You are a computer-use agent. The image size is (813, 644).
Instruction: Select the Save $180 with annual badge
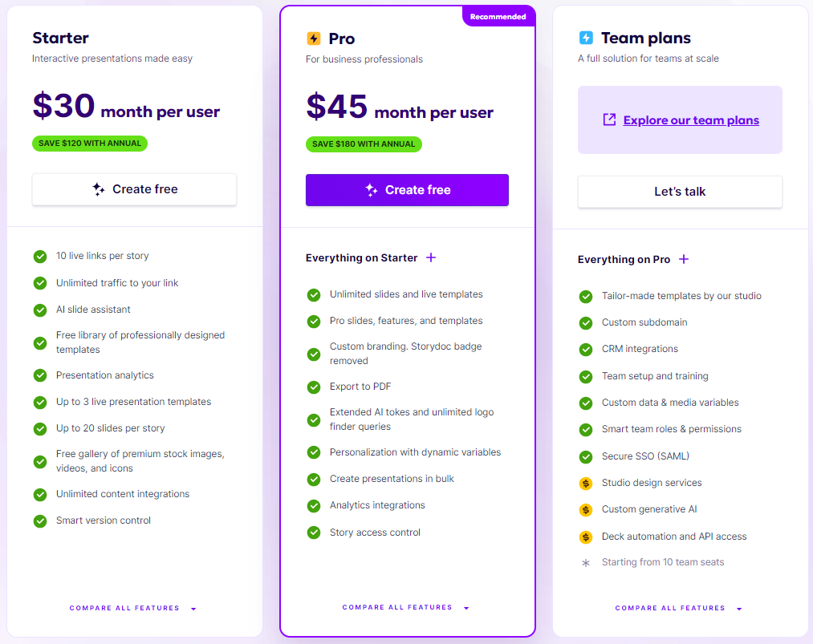click(364, 144)
